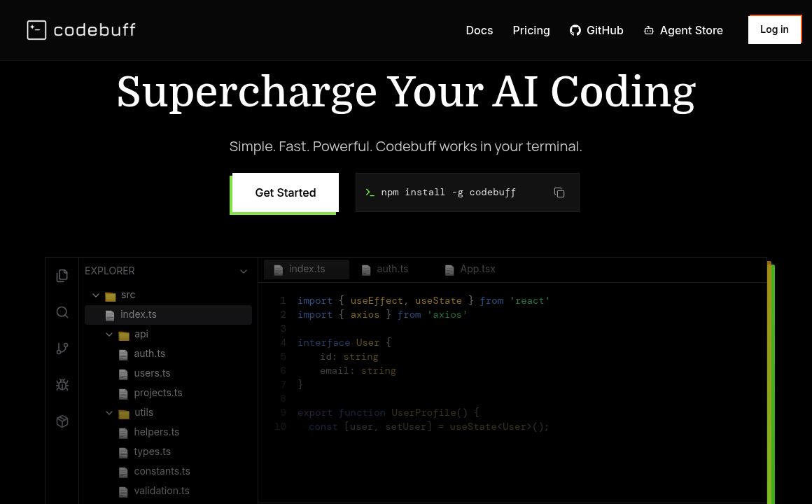Open the Debug bug icon in sidebar
Viewport: 812px width, 504px height.
point(62,385)
